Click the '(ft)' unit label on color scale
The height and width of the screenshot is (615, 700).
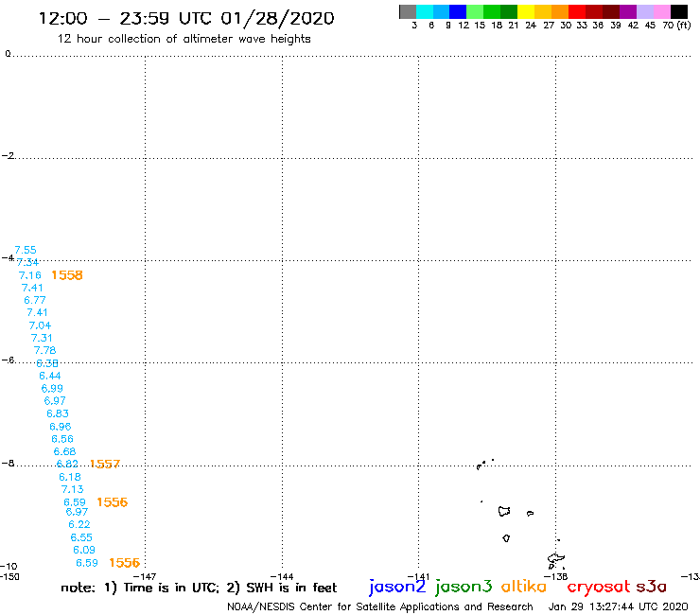[684, 25]
